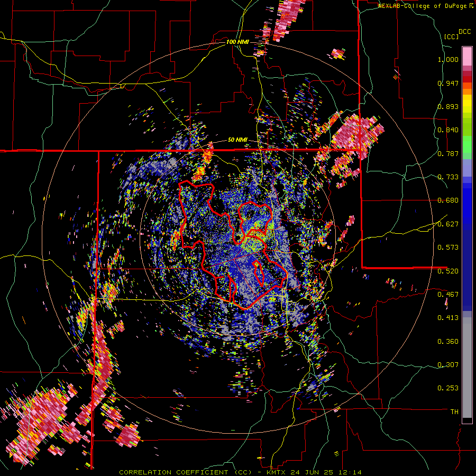Click the 0.733 scale value

(448, 177)
